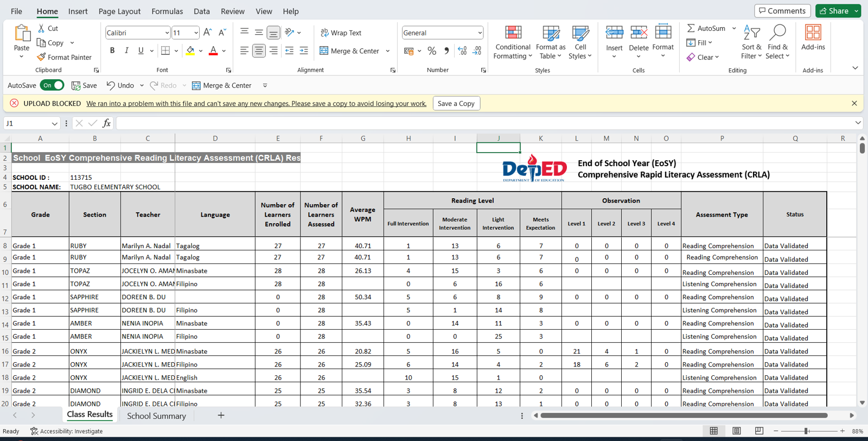Decrease font size with small A icon
The image size is (868, 441).
221,33
